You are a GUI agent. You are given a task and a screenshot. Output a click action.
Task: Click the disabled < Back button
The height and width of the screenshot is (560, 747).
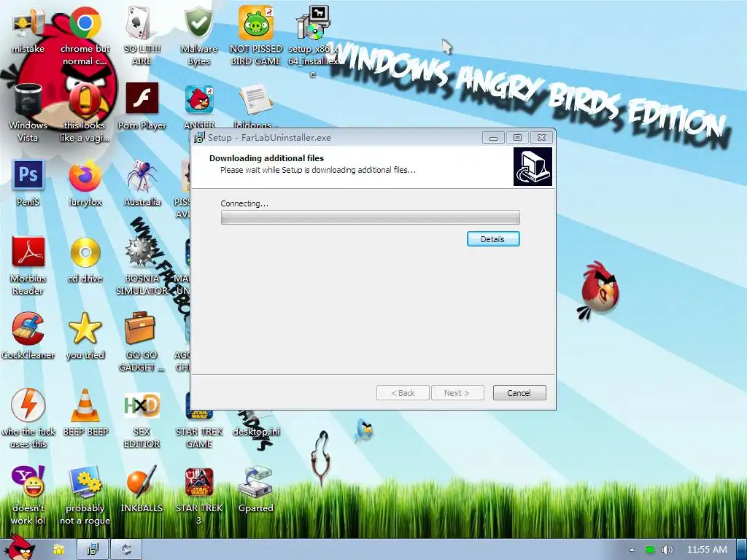point(403,393)
